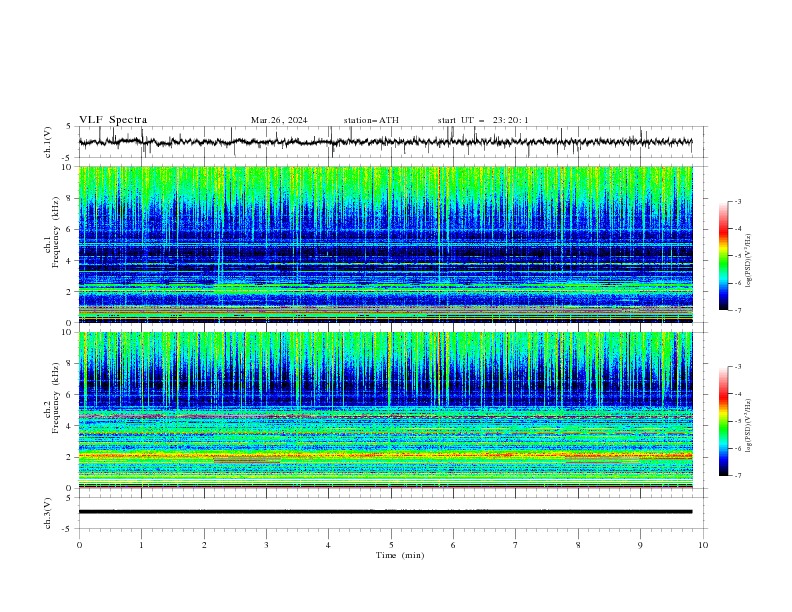The width and height of the screenshot is (792, 612).
Task: Click the '-4' tick on lower colorbar
Action: click(738, 394)
